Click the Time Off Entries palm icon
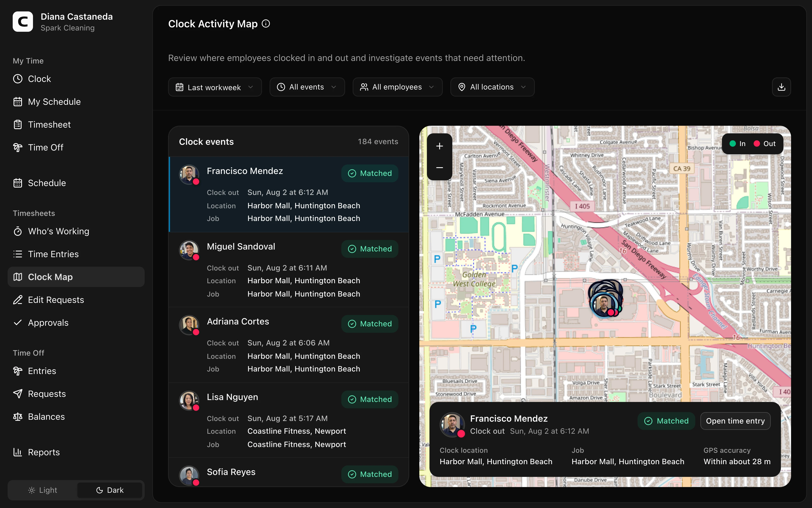Screen dimensions: 812x508 [x=18, y=371]
